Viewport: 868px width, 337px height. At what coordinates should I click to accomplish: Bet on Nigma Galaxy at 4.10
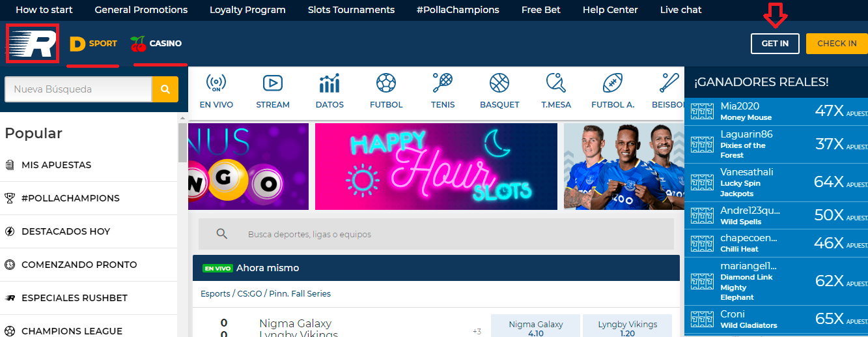click(535, 326)
